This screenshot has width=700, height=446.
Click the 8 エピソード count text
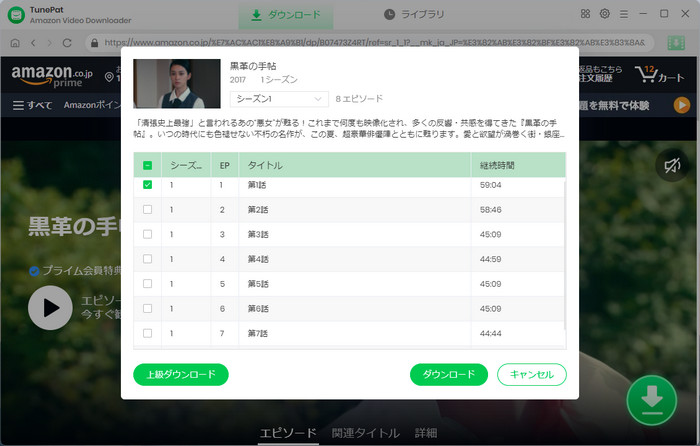point(359,99)
